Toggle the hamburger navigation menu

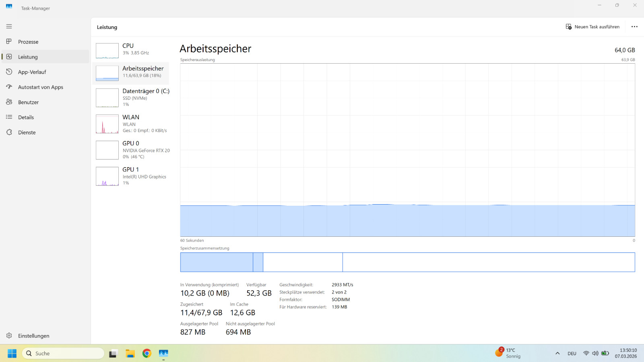(x=9, y=27)
